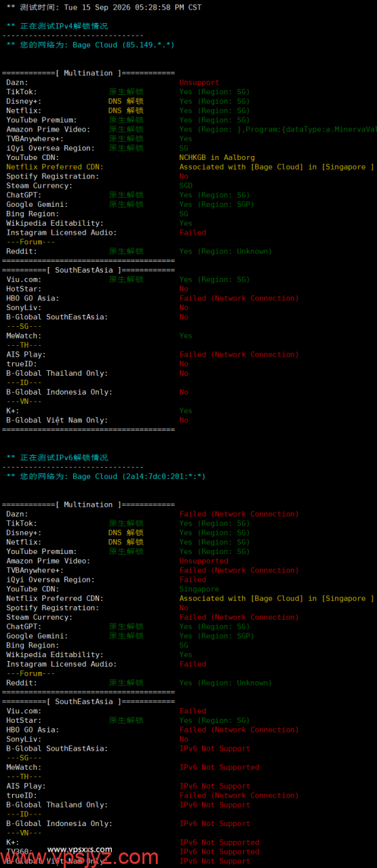Click the Steam Currency SGD value
This screenshot has width=377, height=868.
pyautogui.click(x=186, y=186)
